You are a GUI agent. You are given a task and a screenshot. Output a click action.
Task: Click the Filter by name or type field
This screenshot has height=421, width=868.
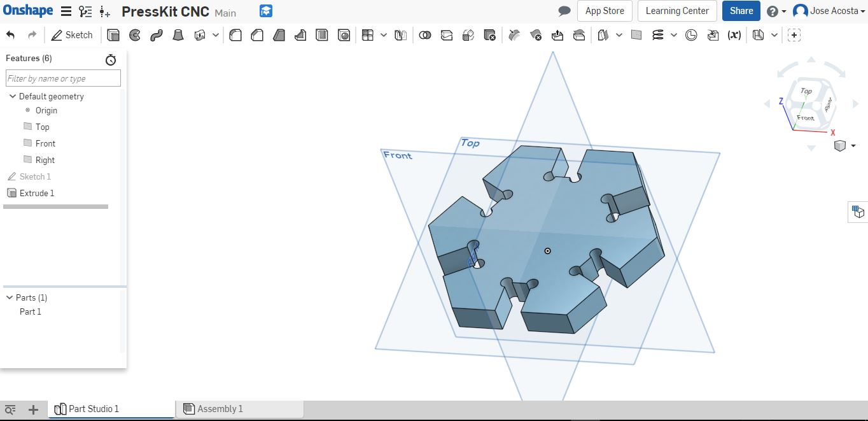click(x=63, y=78)
